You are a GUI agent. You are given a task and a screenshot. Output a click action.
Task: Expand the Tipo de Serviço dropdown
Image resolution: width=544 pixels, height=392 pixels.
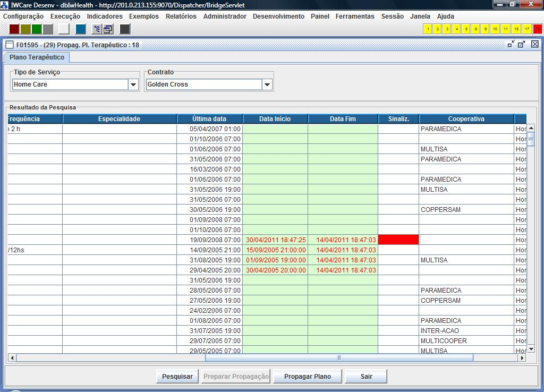pos(133,84)
